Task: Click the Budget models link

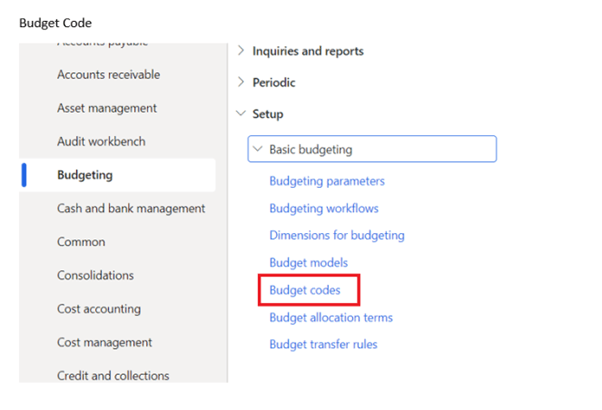Action: pyautogui.click(x=308, y=263)
